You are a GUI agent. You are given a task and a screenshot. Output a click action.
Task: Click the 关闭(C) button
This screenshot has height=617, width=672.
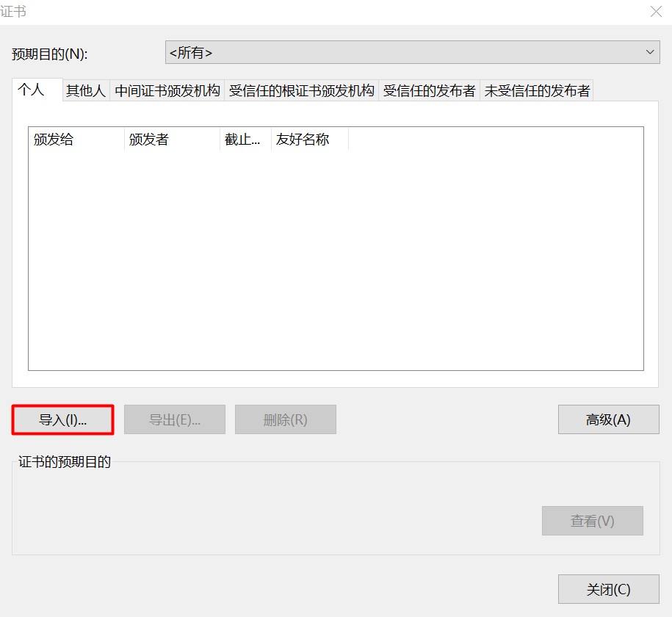pos(608,589)
